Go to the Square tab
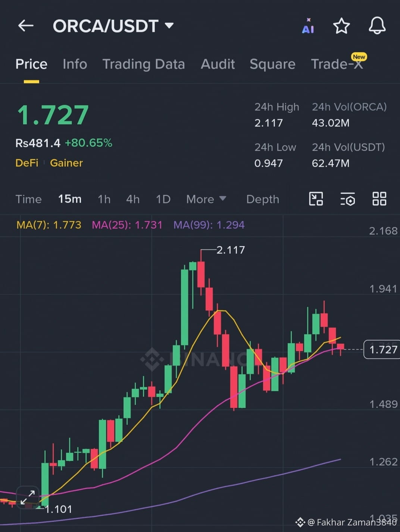This screenshot has height=532, width=400. (272, 64)
